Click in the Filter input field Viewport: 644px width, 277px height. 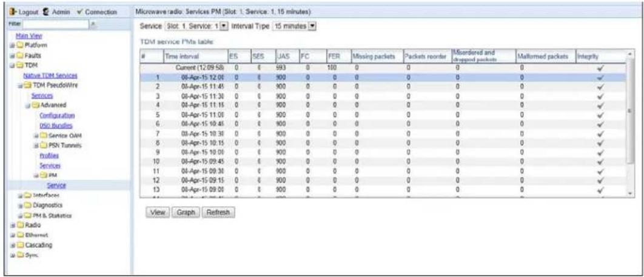[56, 25]
